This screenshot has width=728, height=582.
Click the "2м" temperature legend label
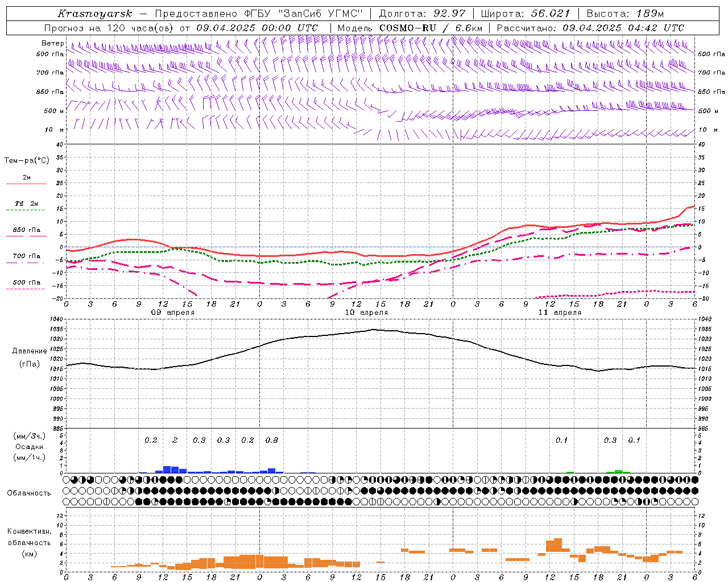click(27, 177)
